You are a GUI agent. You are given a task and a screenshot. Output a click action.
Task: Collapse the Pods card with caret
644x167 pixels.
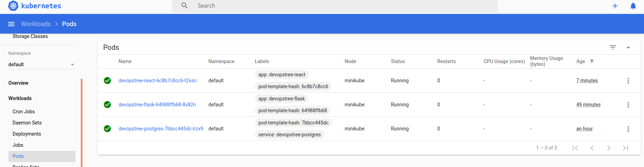pyautogui.click(x=628, y=47)
